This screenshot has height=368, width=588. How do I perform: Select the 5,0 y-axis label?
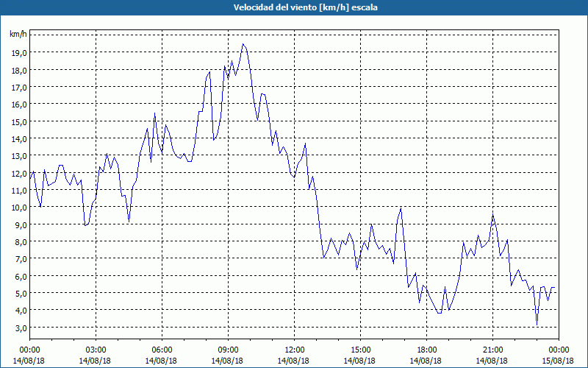[21, 293]
